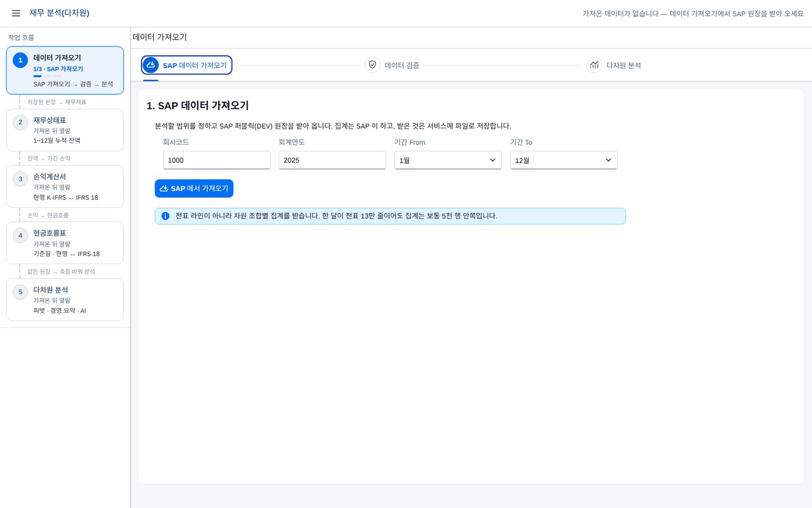812x508 pixels.
Task: Click the '같은 원장 → 축을 바꿔 분석' connector text
Action: pos(61,272)
